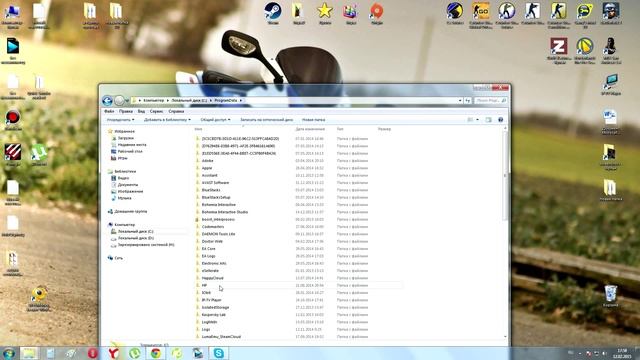Select the Recycle Bin (Корзина) desktop icon

coord(611,296)
